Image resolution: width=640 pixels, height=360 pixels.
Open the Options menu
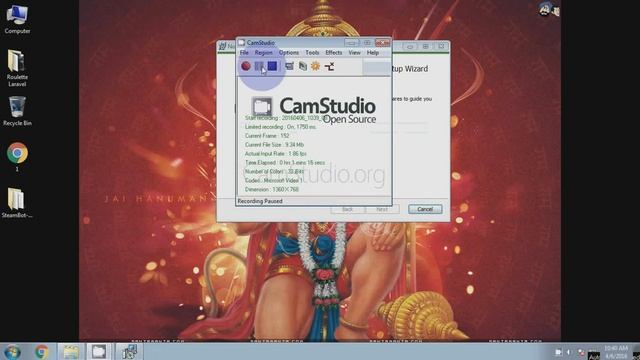pyautogui.click(x=289, y=53)
